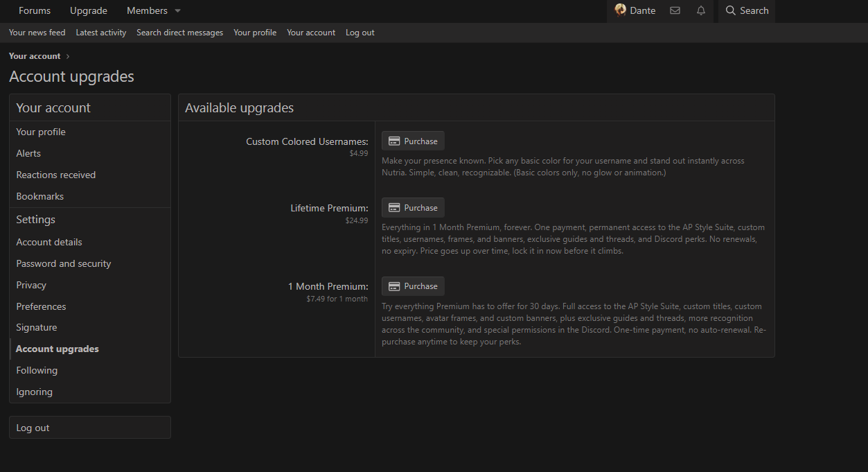Screen dimensions: 868x472
Task: Open the Ignoring page in sidebar
Action: [90, 392]
